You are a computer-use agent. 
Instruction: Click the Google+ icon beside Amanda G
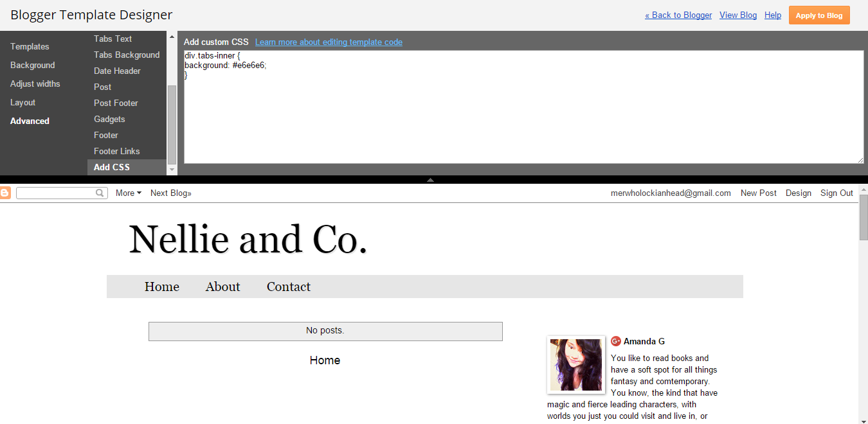point(616,341)
